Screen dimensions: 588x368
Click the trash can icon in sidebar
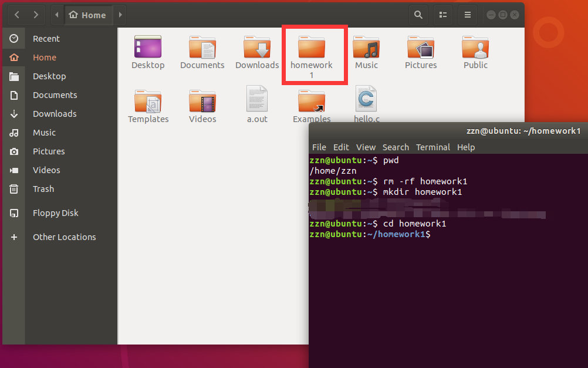point(14,188)
